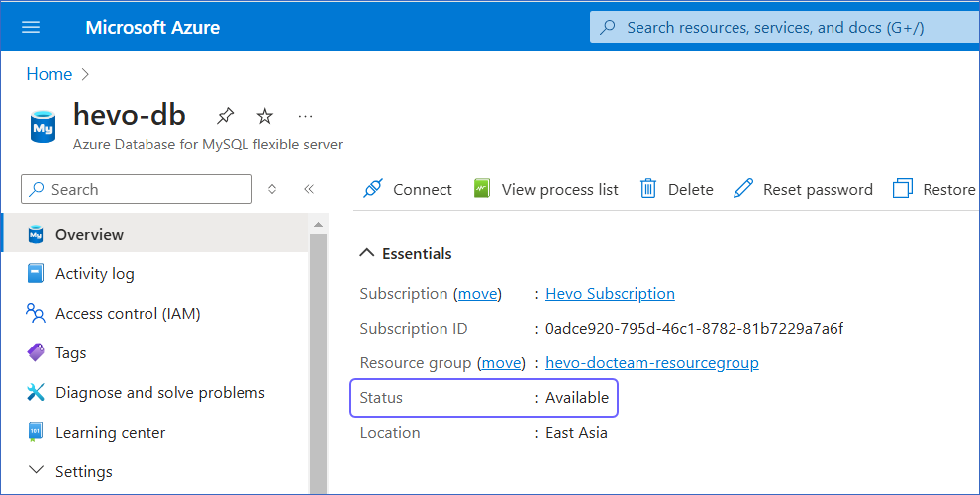The width and height of the screenshot is (980, 495).
Task: Open more options ellipsis beside hevo-db
Action: point(305,116)
